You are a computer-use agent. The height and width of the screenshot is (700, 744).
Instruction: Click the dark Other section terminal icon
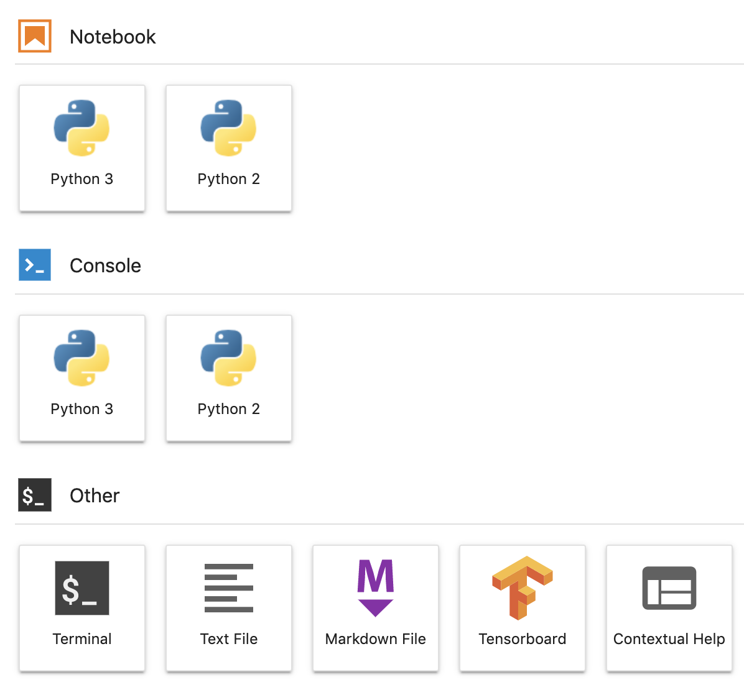35,495
